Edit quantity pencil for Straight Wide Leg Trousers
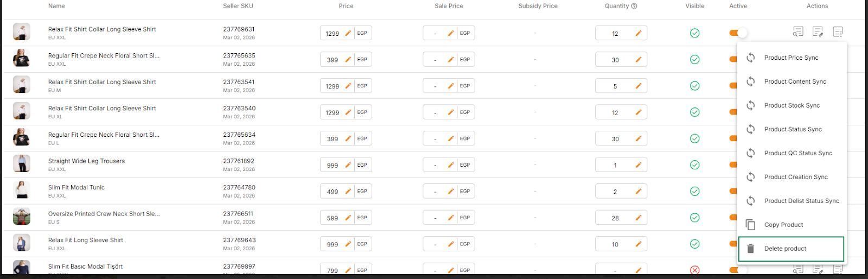 tap(639, 165)
